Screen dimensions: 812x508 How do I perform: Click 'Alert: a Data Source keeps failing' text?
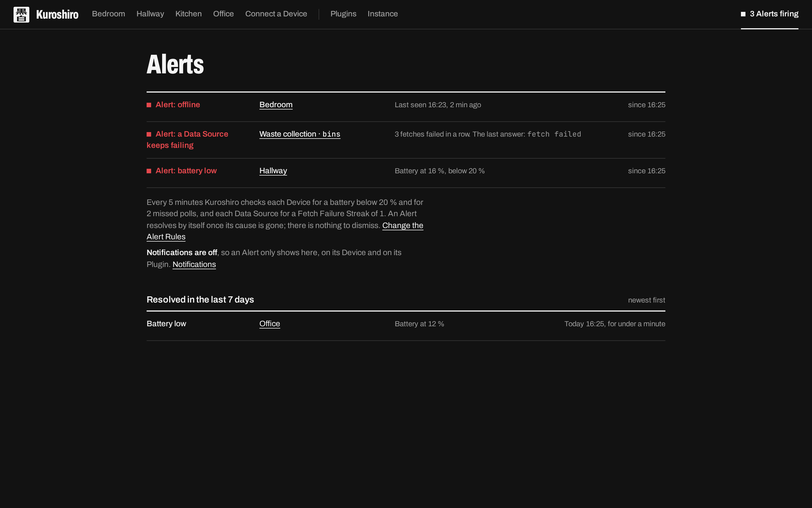[187, 139]
